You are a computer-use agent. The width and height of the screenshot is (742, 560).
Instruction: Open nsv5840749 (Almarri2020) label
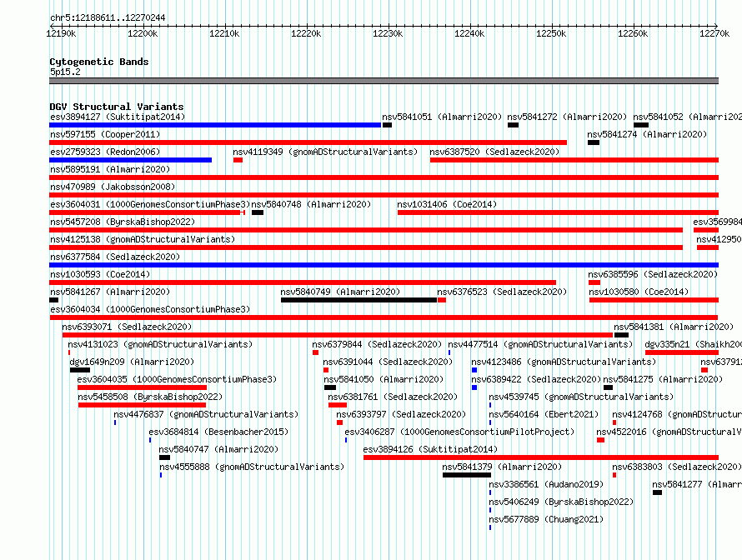[340, 292]
